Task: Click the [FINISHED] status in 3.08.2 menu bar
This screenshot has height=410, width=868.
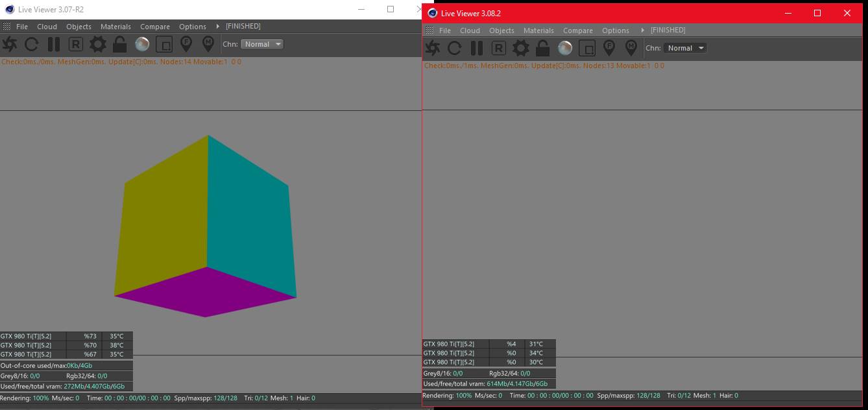Action: (x=668, y=30)
